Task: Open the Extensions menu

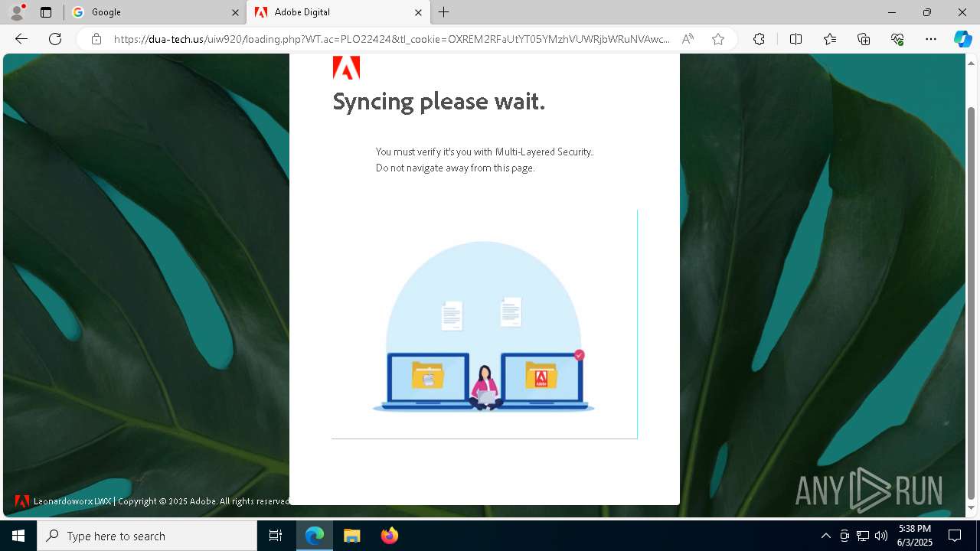Action: (x=759, y=39)
